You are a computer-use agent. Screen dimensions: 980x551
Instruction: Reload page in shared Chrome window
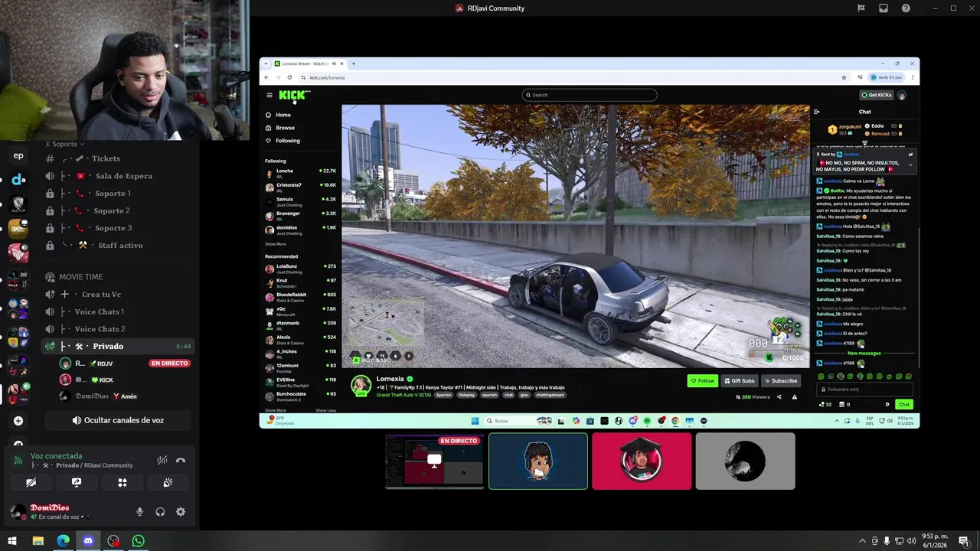click(x=289, y=77)
